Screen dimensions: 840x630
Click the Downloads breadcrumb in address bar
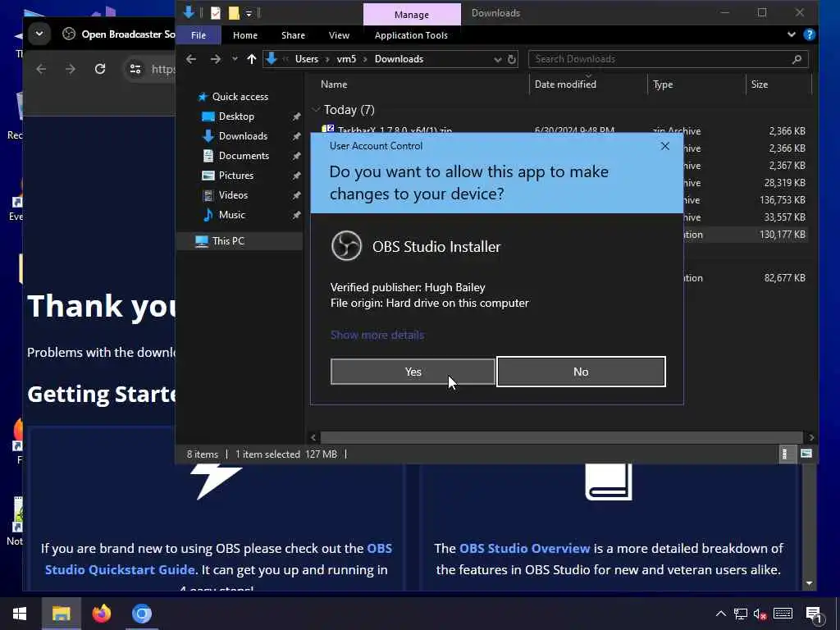[x=399, y=59]
